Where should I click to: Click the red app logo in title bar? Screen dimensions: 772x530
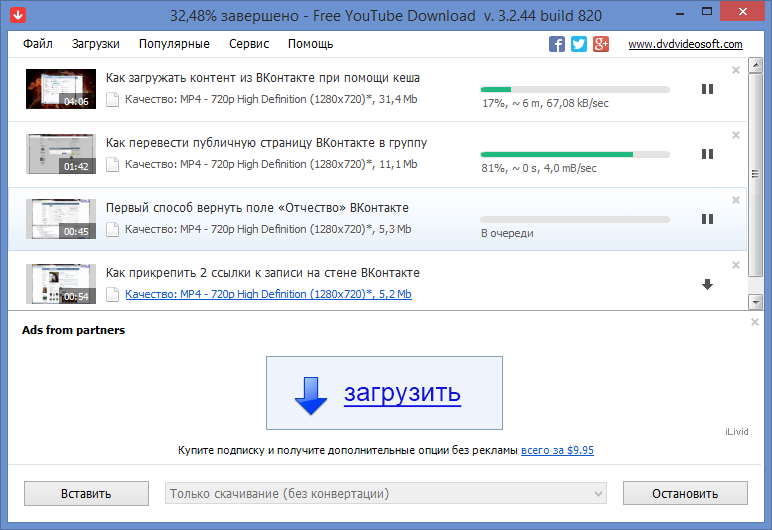pyautogui.click(x=18, y=15)
